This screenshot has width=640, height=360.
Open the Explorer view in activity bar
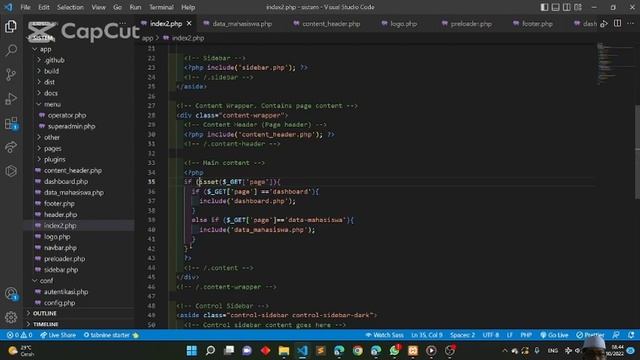[x=11, y=27]
